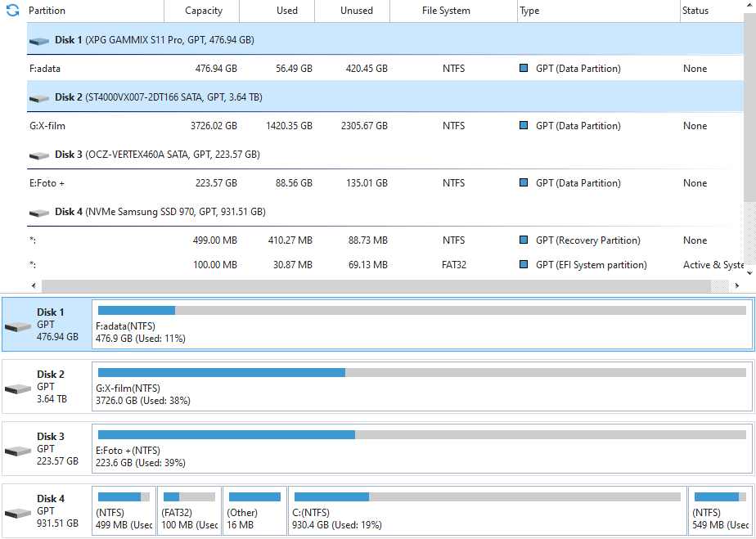Screen dimensions: 756x539
Task: Select the (Other) 16 MB block on Disk 4
Action: [254, 511]
